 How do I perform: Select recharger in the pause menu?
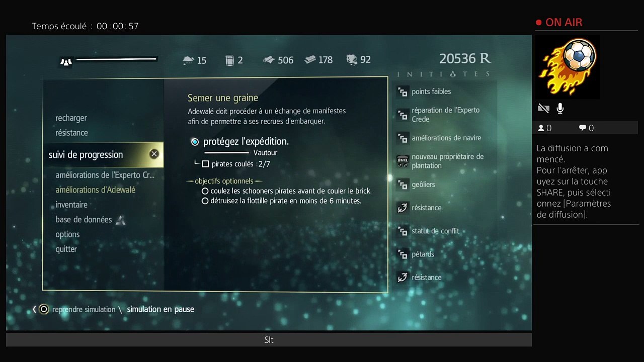(x=71, y=118)
